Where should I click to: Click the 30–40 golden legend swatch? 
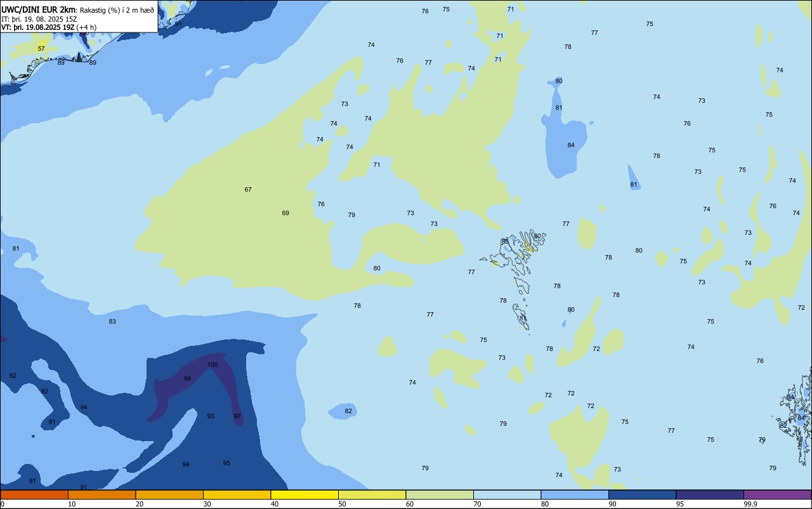[x=237, y=494]
